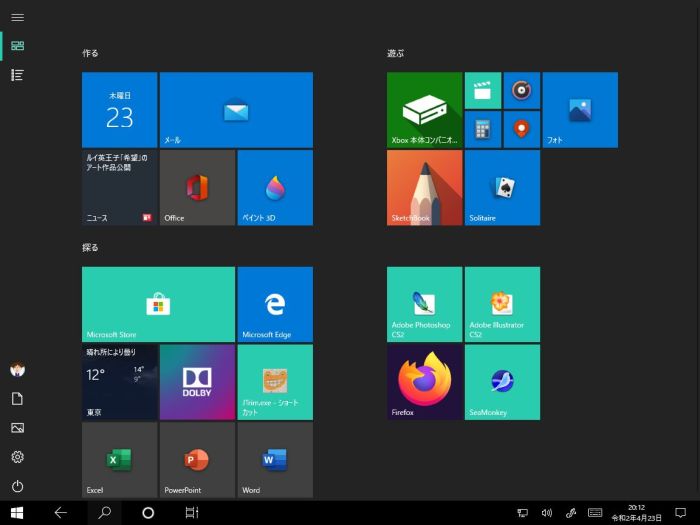Open the Groove Music small tile
Image resolution: width=700 pixels, height=525 pixels.
click(x=521, y=91)
